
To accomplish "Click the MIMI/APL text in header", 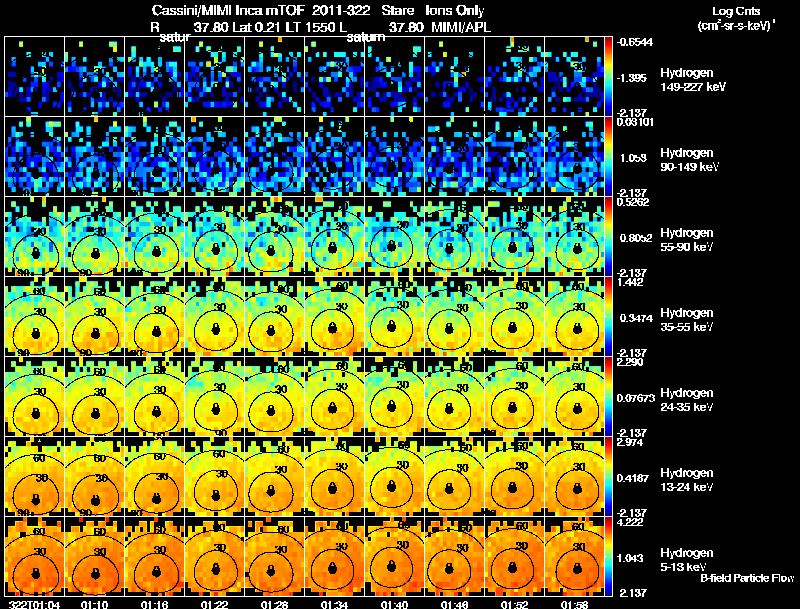I will coord(461,27).
